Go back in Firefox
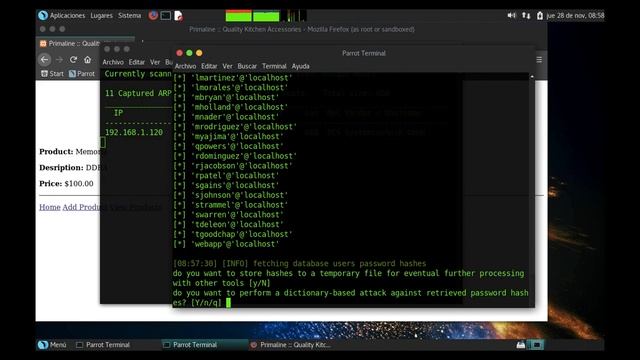This screenshot has width=640, height=360. pyautogui.click(x=44, y=60)
